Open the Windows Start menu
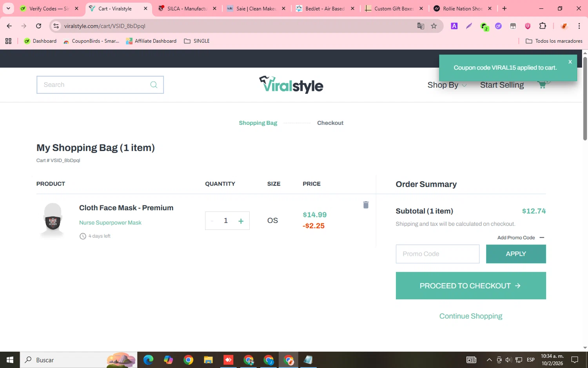This screenshot has width=588, height=368. point(10,360)
